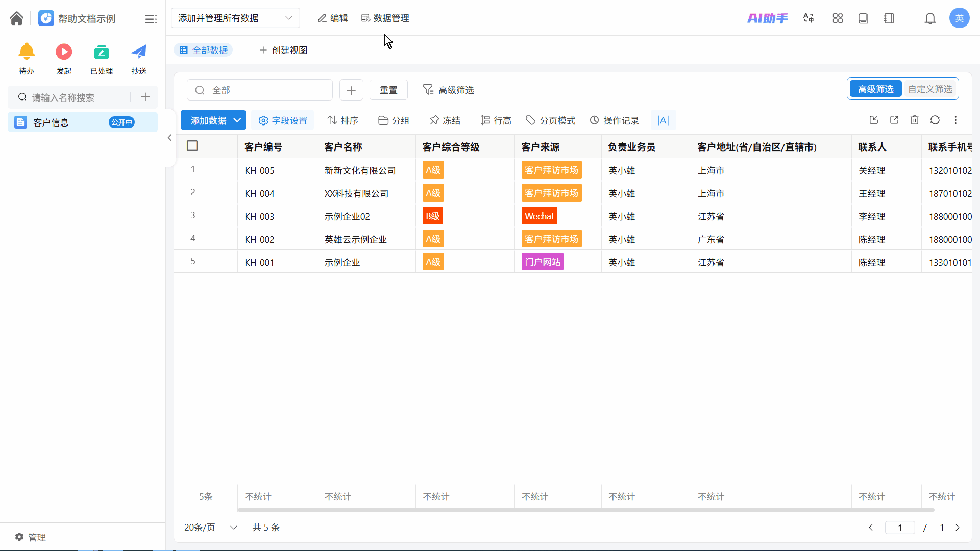Open the 添加并管理所有数据 dropdown
This screenshot has width=980, height=551.
point(235,18)
